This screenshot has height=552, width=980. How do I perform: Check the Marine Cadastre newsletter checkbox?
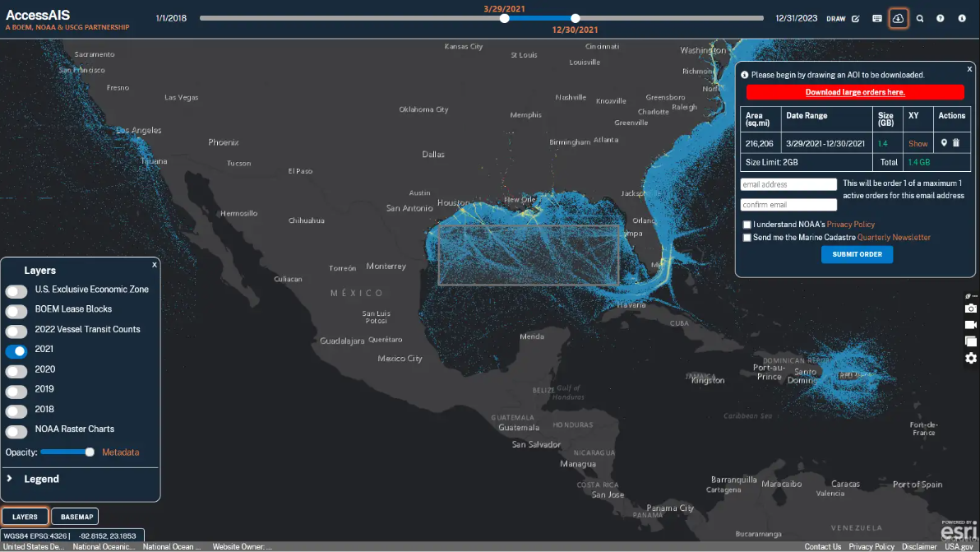click(x=747, y=238)
